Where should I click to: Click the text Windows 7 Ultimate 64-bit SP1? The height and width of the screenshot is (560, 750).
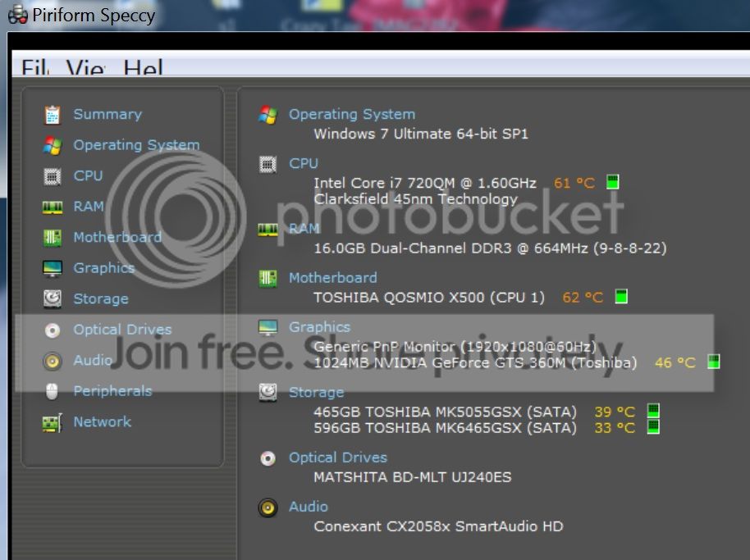tap(421, 134)
